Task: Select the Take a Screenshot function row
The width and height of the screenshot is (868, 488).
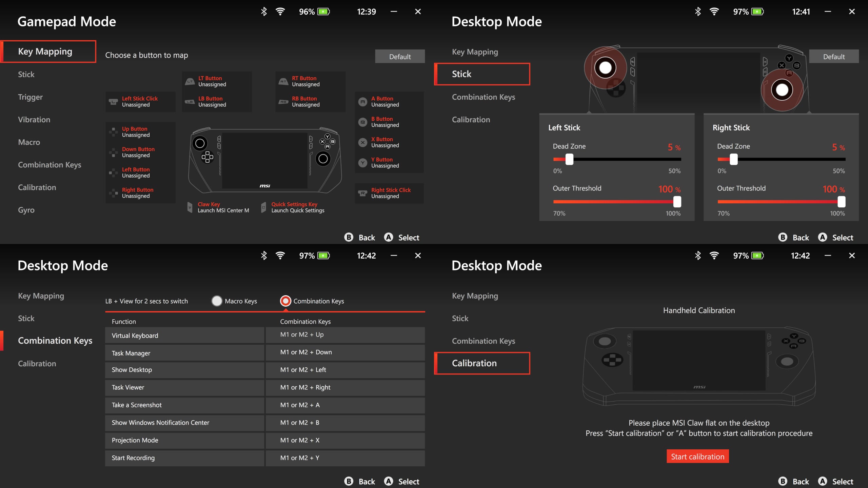Action: tap(184, 405)
